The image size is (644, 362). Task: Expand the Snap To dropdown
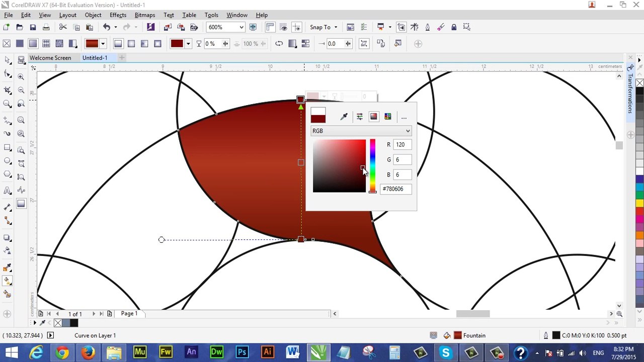336,27
